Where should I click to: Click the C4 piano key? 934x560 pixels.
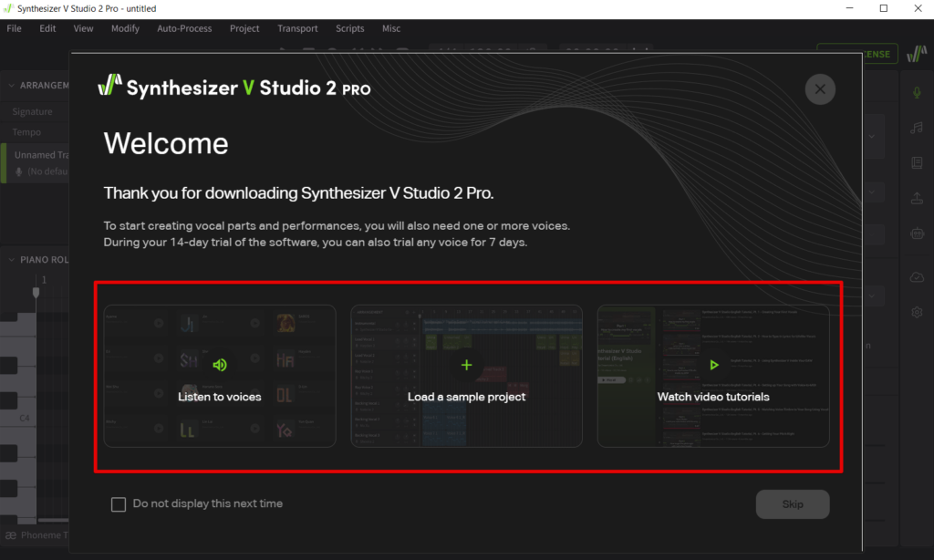coord(18,418)
